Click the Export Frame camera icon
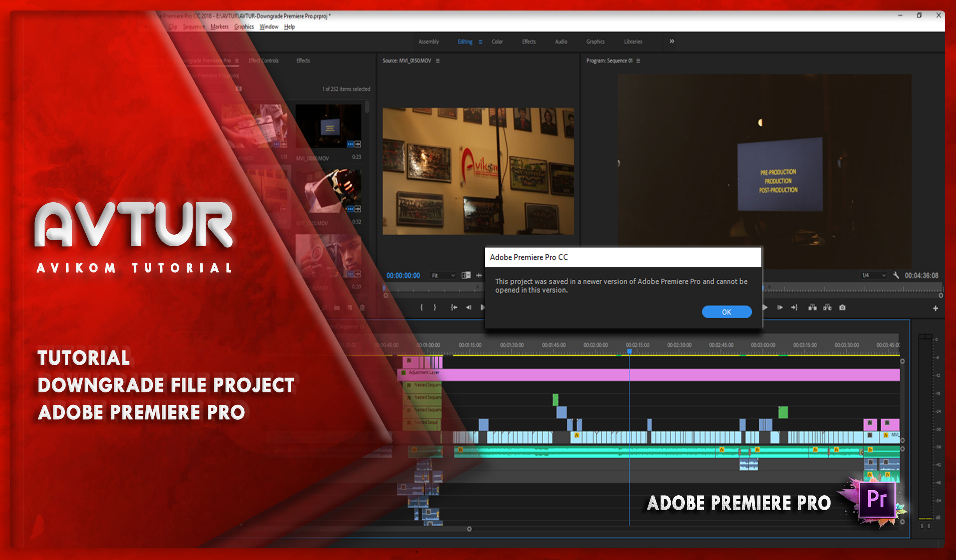 [x=842, y=307]
